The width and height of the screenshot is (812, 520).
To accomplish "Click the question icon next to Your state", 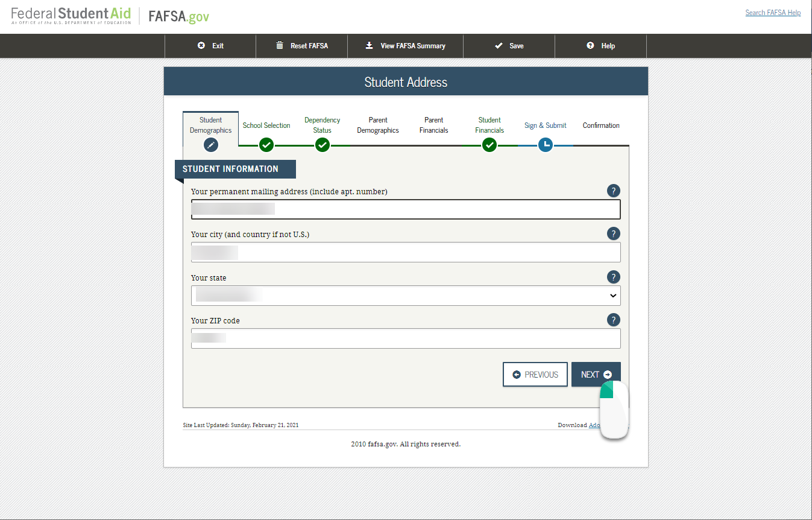I will click(613, 277).
